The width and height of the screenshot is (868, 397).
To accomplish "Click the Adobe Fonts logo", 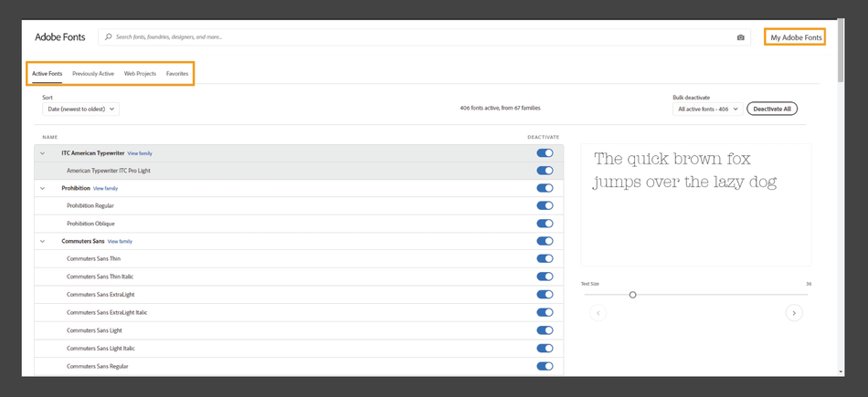I will [x=59, y=37].
